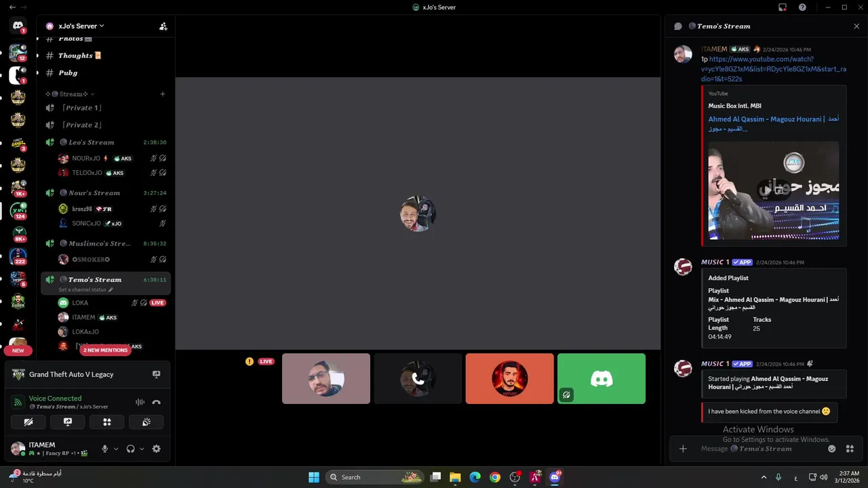Create channel plus in Stream category
Image resolution: width=868 pixels, height=488 pixels.
pyautogui.click(x=163, y=94)
